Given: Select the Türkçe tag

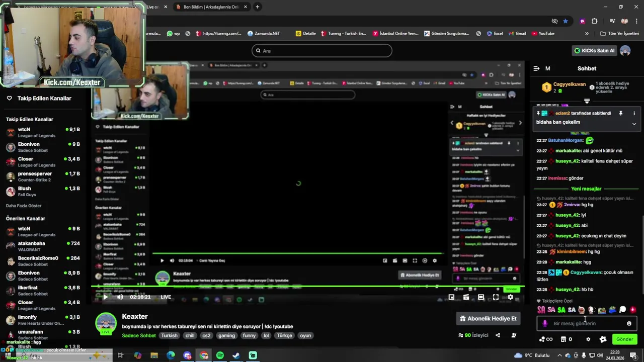Looking at the screenshot, I should point(284,335).
